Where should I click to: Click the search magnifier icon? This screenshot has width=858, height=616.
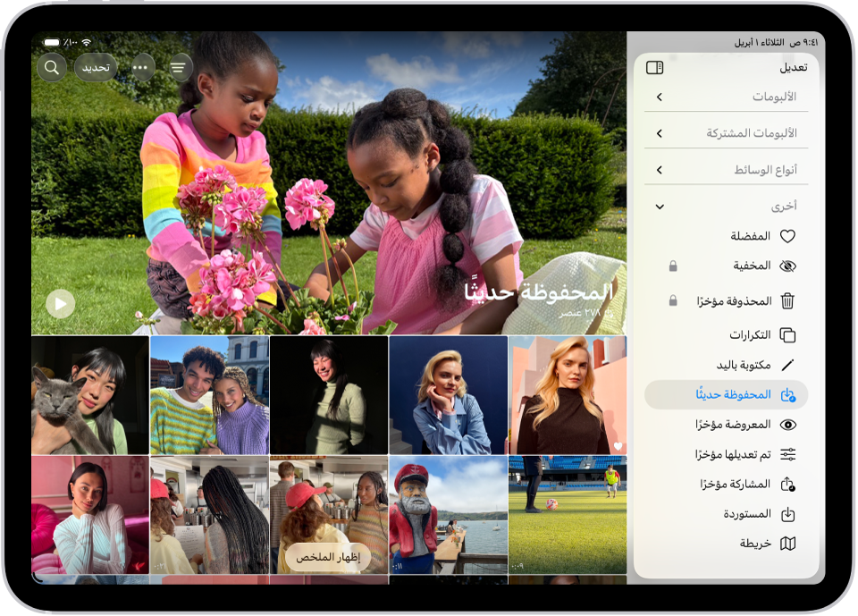pos(52,67)
